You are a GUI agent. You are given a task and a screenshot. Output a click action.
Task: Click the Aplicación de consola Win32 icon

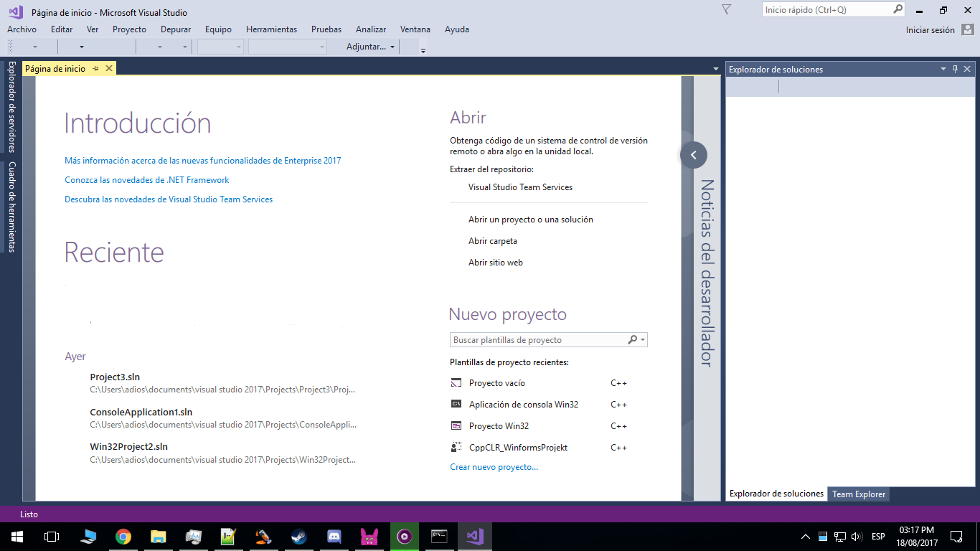[456, 405]
